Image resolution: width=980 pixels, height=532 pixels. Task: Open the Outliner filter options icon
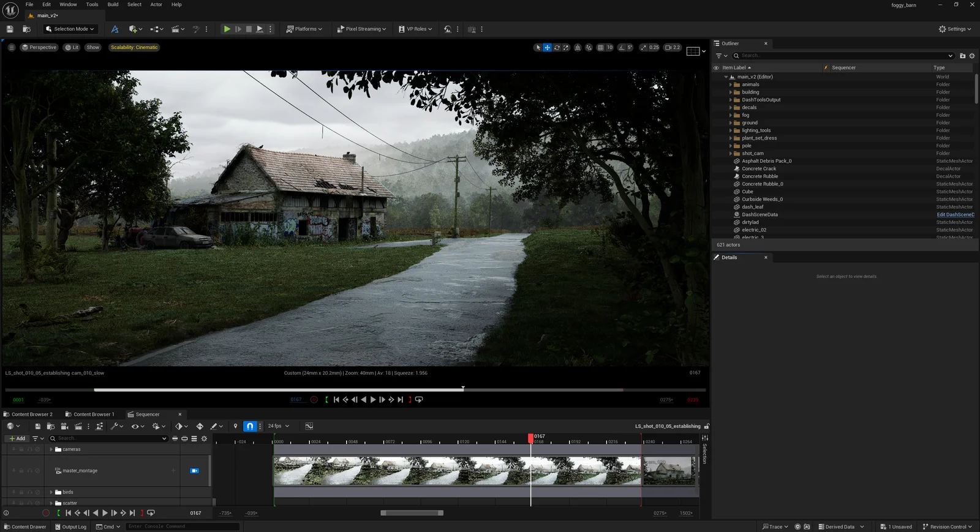pyautogui.click(x=722, y=56)
